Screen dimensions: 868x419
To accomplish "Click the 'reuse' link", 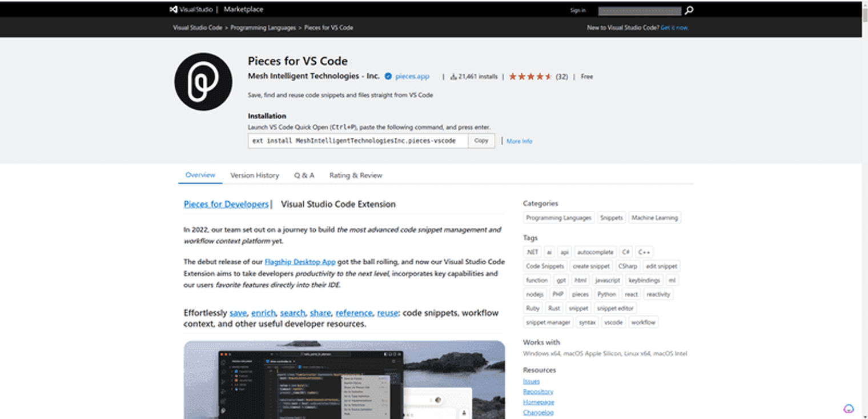I will (x=388, y=313).
